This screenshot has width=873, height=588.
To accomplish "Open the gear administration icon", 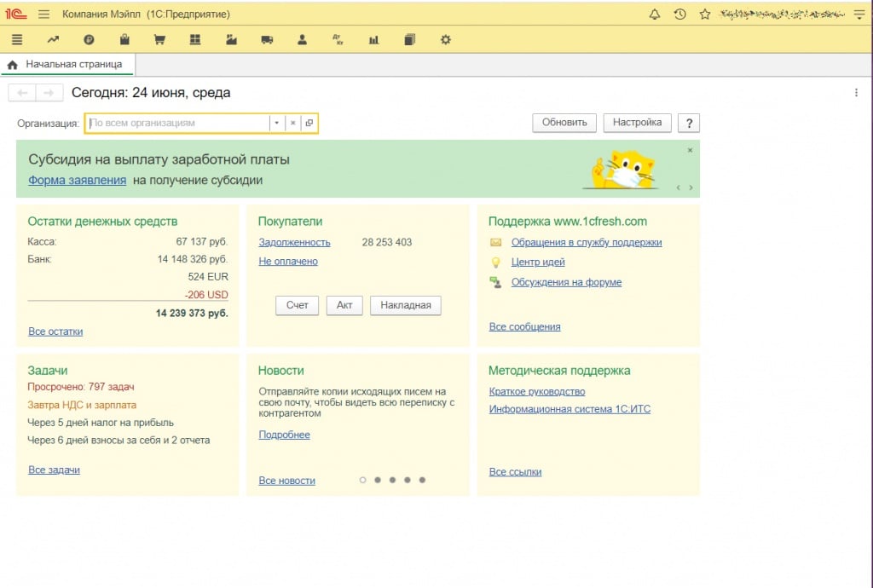I will tap(445, 40).
